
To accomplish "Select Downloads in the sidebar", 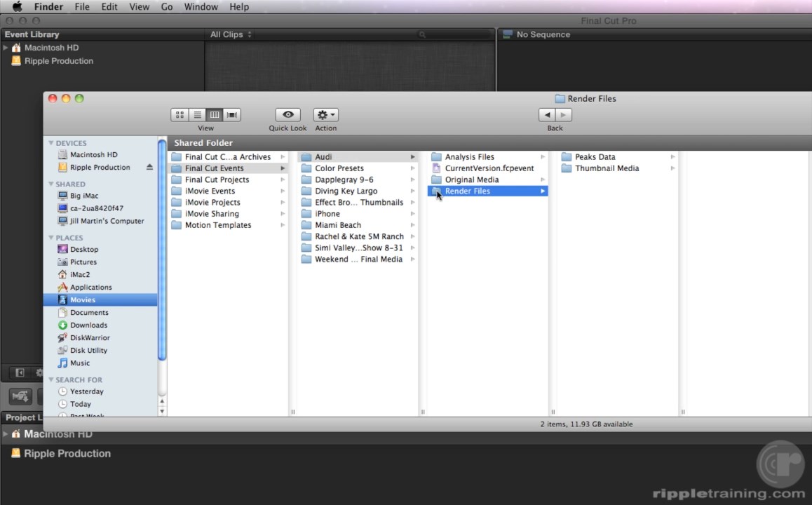I will [88, 325].
